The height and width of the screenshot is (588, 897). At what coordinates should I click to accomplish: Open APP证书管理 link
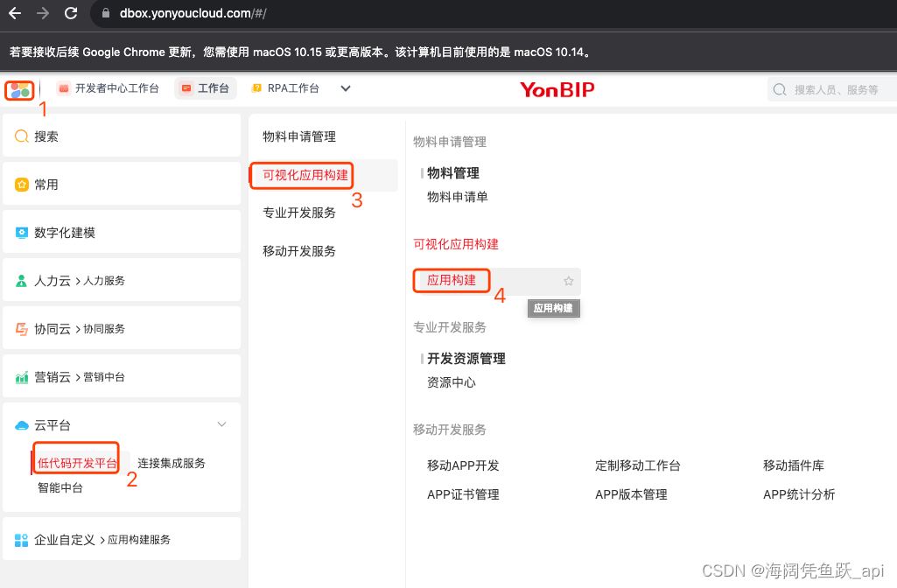[x=463, y=494]
